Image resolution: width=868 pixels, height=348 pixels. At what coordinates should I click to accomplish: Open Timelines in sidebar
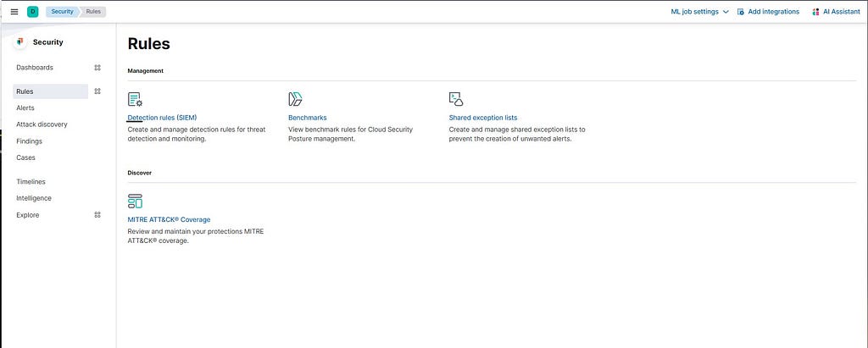[31, 181]
